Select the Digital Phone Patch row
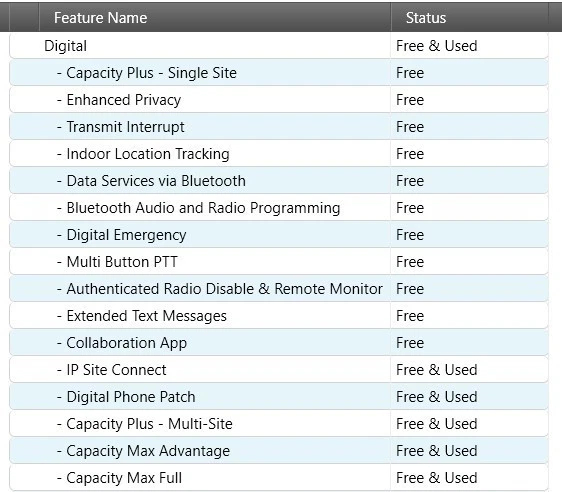The image size is (562, 492). pos(279,397)
